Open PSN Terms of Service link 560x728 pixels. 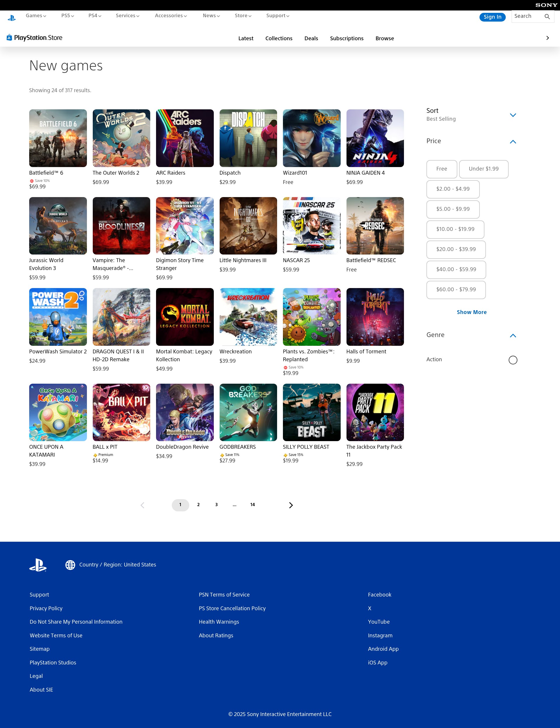pyautogui.click(x=224, y=595)
